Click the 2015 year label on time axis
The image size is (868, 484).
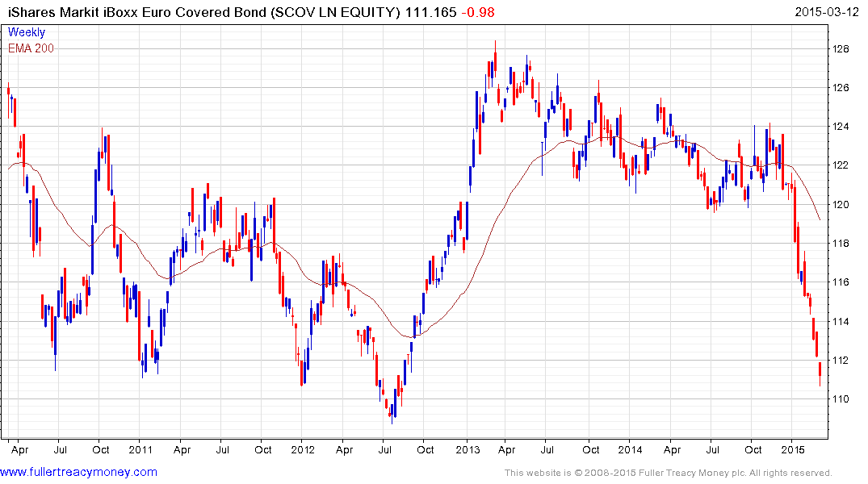793,449
